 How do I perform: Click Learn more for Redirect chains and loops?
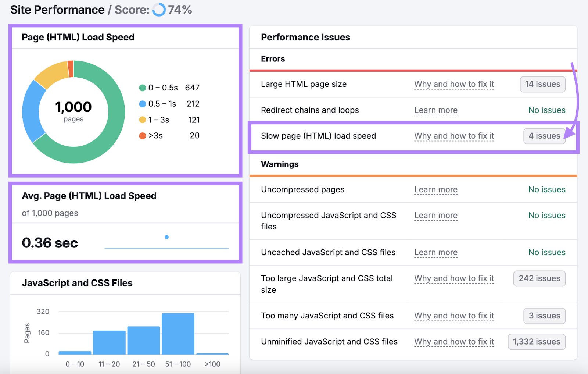coord(436,110)
